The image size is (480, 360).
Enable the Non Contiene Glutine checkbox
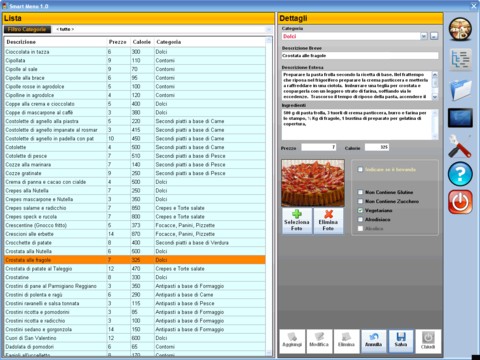click(x=360, y=192)
